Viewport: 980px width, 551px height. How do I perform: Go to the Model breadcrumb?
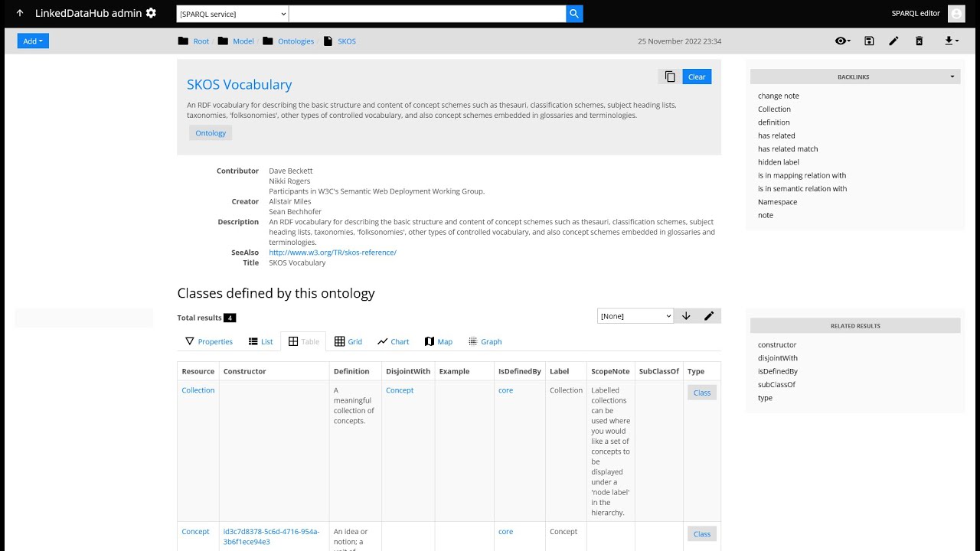(x=243, y=41)
